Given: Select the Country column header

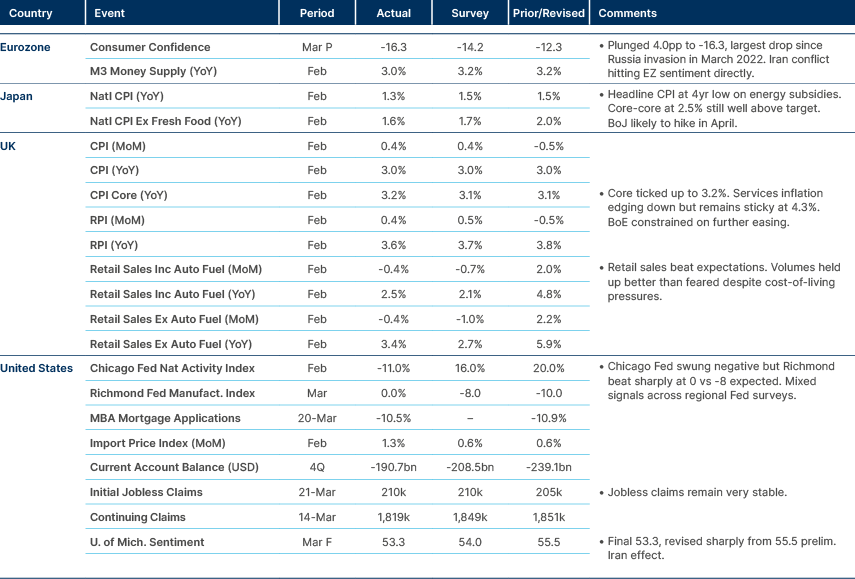Looking at the screenshot, I should point(28,13).
